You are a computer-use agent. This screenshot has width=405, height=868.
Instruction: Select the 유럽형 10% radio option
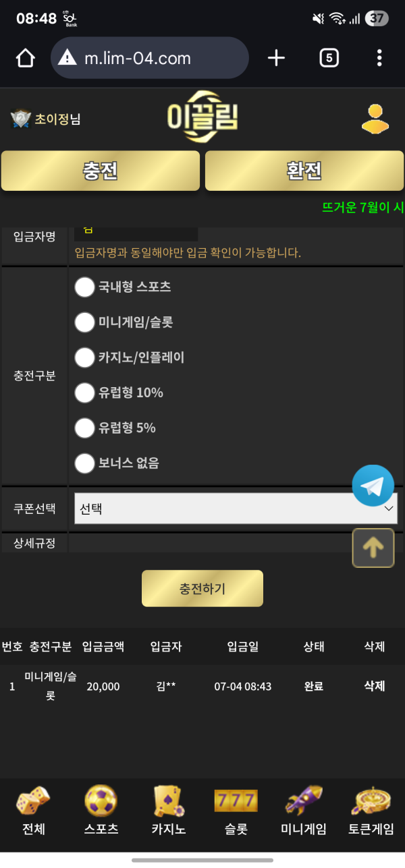(x=84, y=393)
